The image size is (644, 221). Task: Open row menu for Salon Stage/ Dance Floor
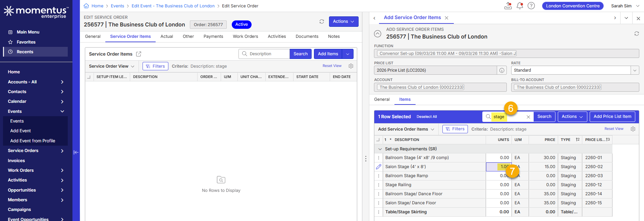[379, 203]
